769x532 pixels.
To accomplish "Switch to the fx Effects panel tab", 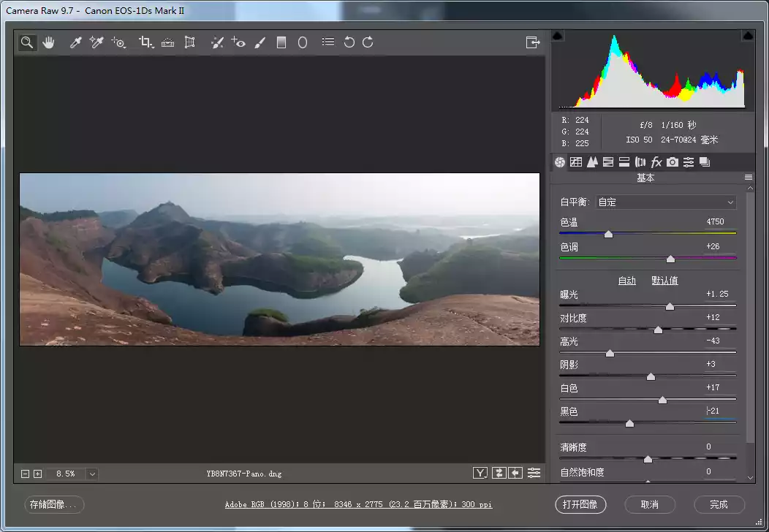I will (656, 162).
